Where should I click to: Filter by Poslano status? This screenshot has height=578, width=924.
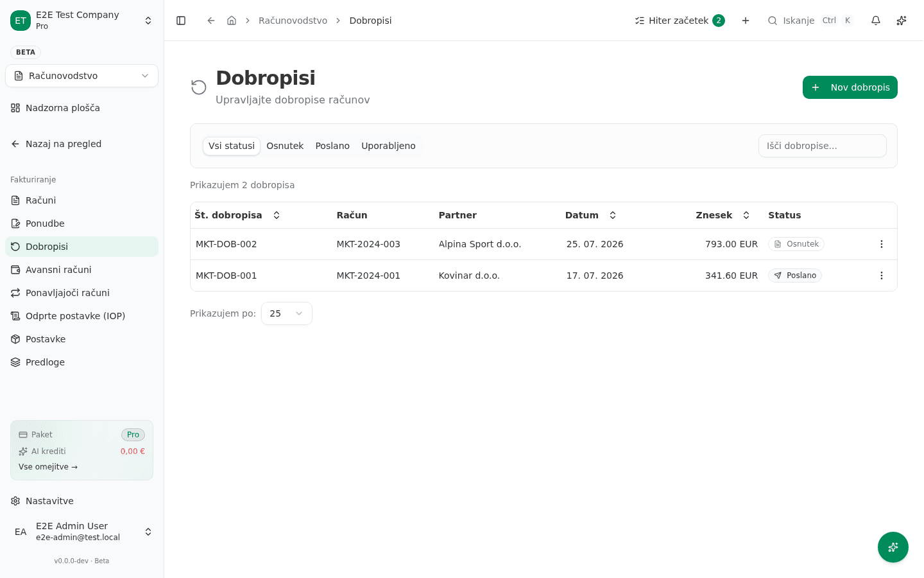[x=332, y=146]
